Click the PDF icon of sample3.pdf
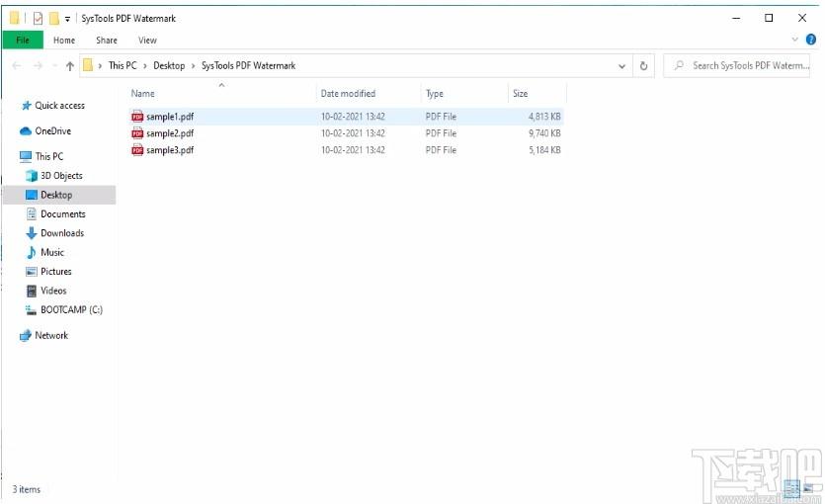Viewport: 825px width, 504px height. pos(137,150)
